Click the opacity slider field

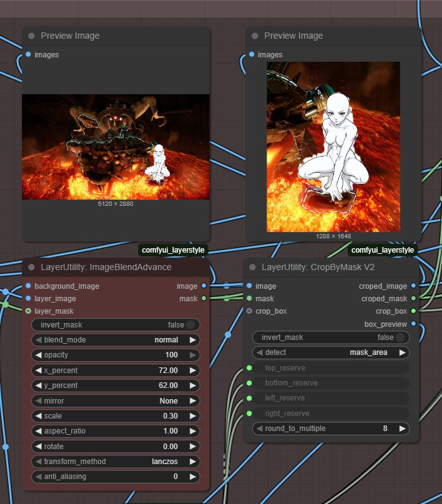(115, 355)
